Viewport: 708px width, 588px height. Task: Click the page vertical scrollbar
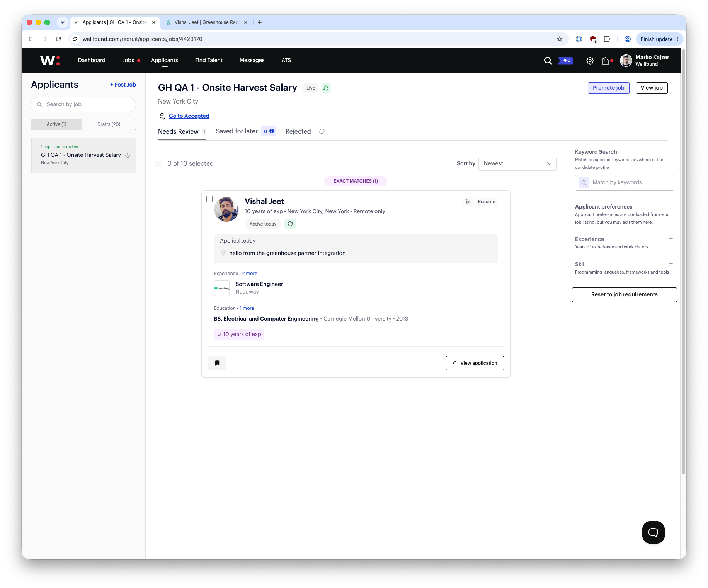click(x=683, y=263)
